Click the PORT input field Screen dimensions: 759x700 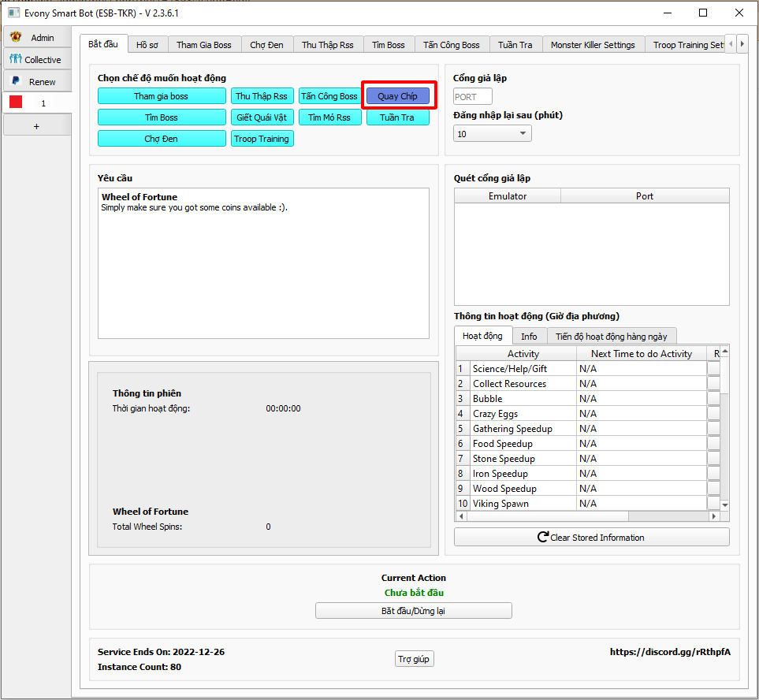pos(473,97)
